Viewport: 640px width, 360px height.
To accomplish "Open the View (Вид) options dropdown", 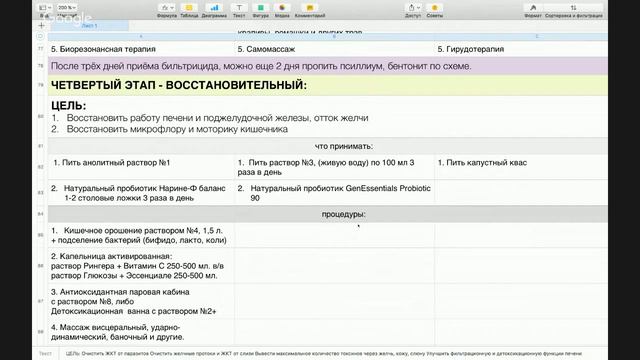I will [45, 8].
